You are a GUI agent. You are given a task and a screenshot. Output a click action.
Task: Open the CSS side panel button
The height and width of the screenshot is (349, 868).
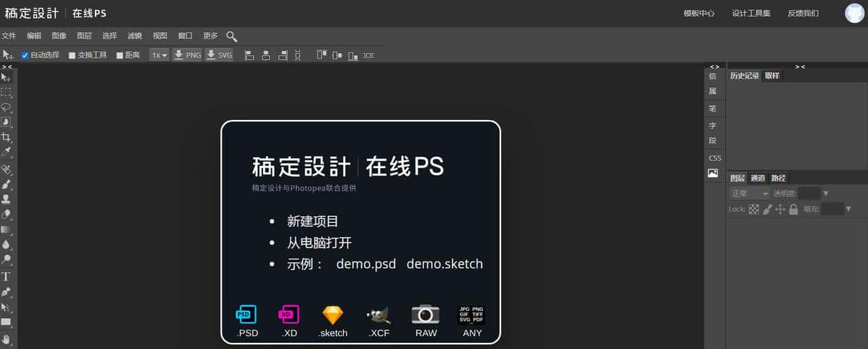click(x=715, y=158)
